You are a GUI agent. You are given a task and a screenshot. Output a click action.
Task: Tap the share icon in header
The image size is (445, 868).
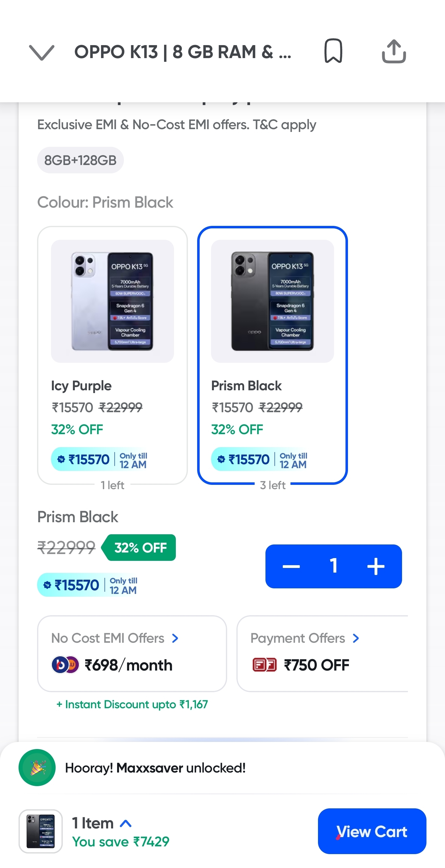pos(393,51)
